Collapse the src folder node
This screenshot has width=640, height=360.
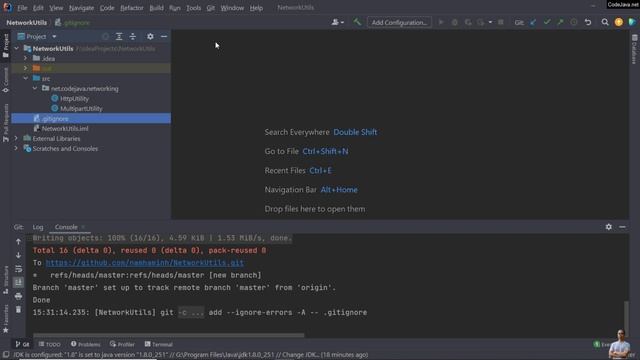pos(26,78)
